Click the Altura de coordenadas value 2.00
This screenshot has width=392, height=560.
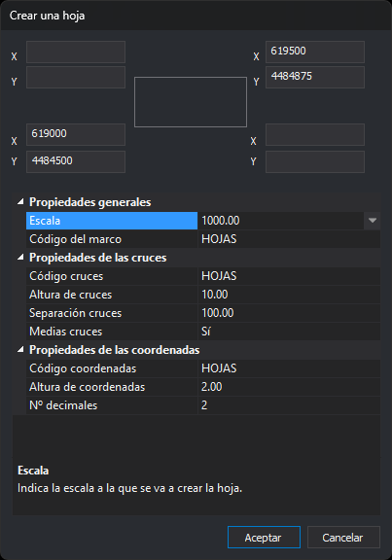tap(289, 387)
